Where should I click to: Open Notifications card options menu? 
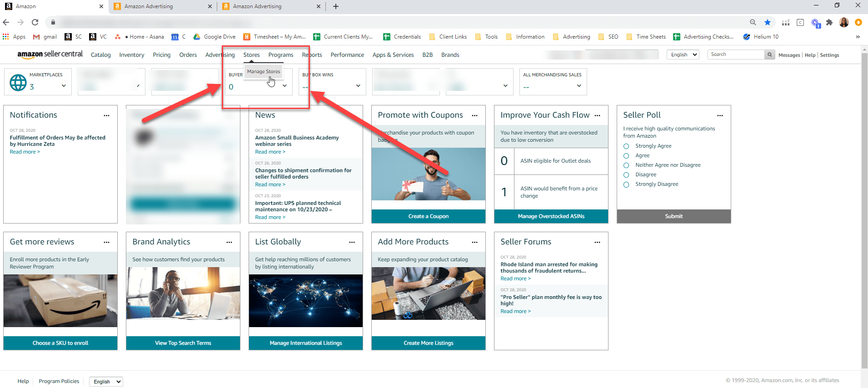106,115
